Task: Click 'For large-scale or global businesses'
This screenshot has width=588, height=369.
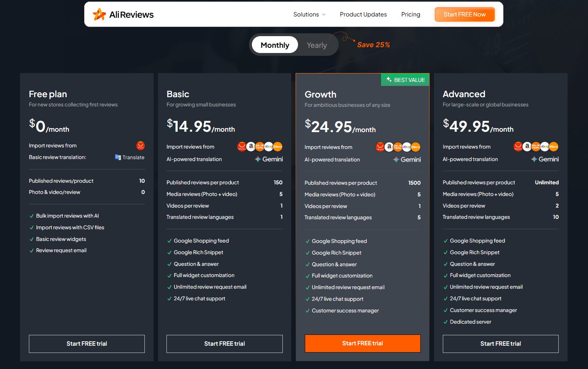Action: point(485,104)
